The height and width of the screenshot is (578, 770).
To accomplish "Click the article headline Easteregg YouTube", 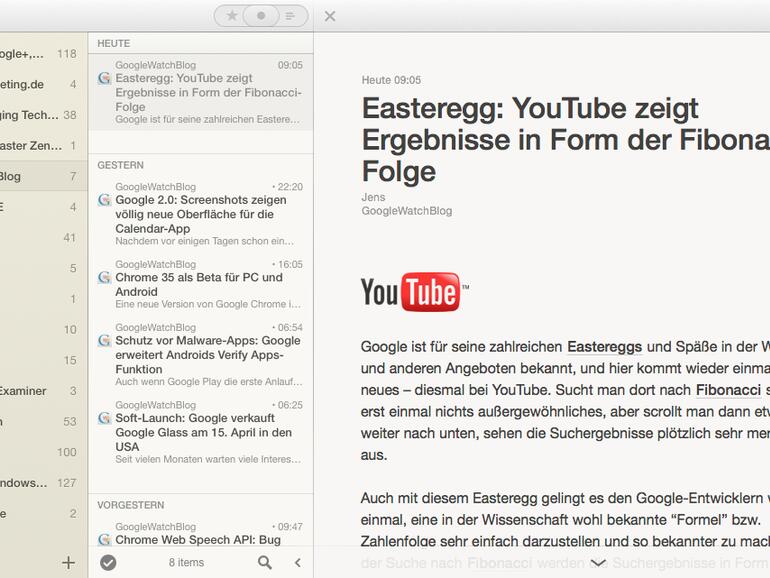I will coord(566,139).
